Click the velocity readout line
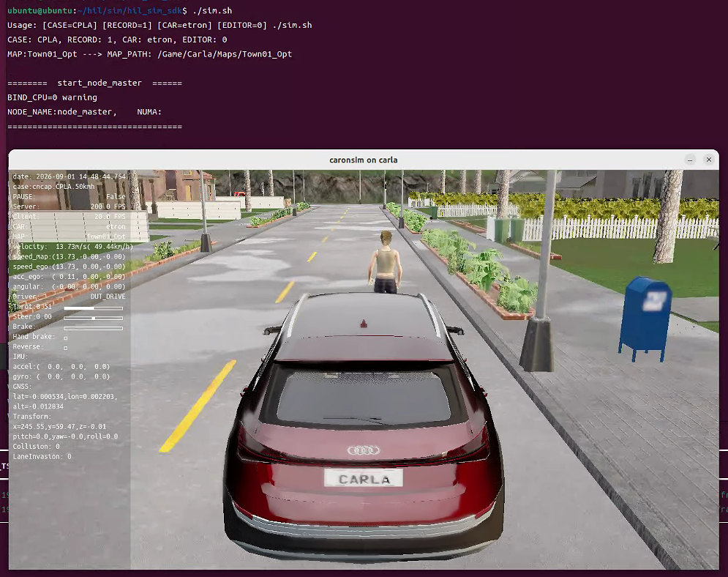Image resolution: width=728 pixels, height=577 pixels. click(x=72, y=247)
